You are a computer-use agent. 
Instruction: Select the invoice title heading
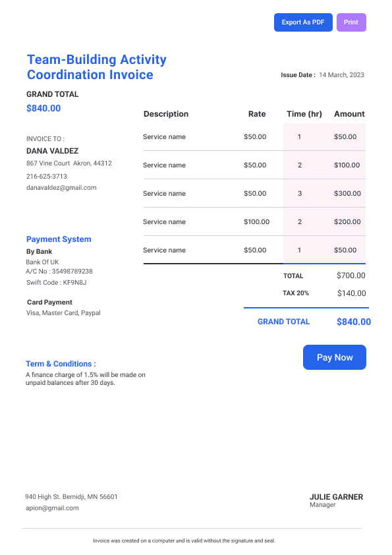(97, 67)
